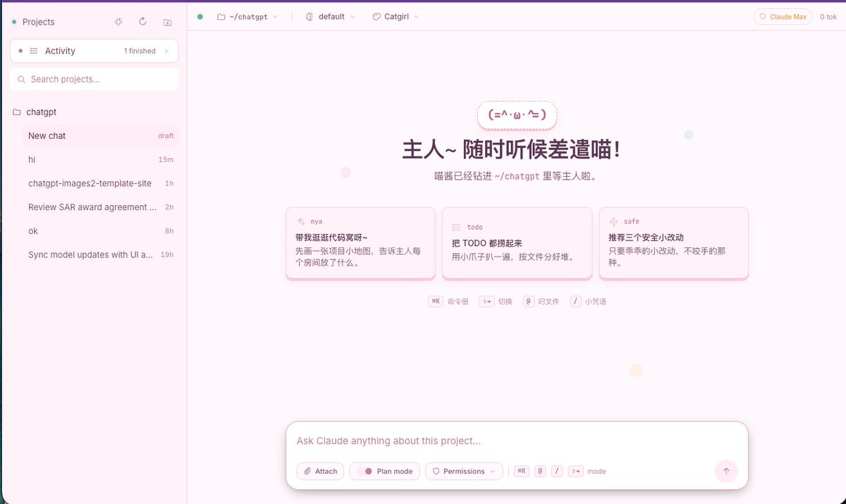Screen dimensions: 846x504
Task: Focus the Search projects field
Action: 94,80
